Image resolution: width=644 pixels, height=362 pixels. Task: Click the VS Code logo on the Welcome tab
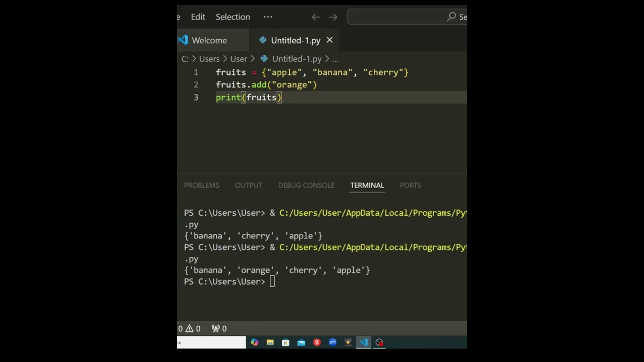click(x=183, y=40)
